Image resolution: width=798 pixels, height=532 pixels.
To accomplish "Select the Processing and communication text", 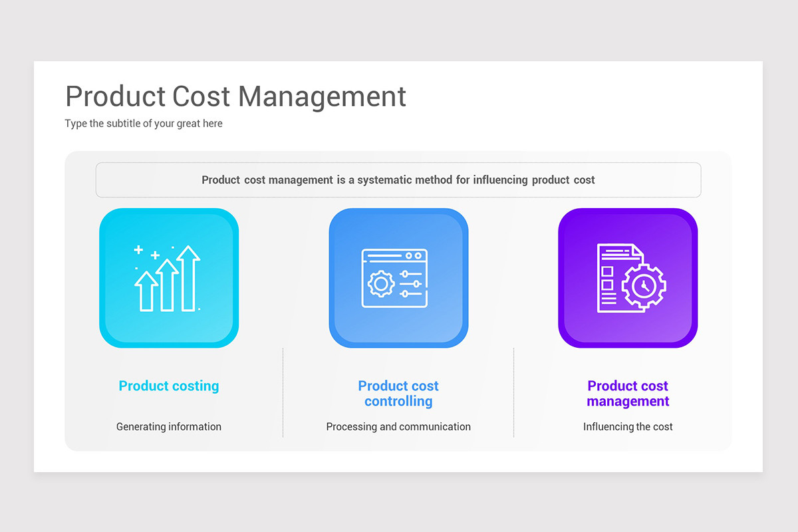I will point(398,426).
